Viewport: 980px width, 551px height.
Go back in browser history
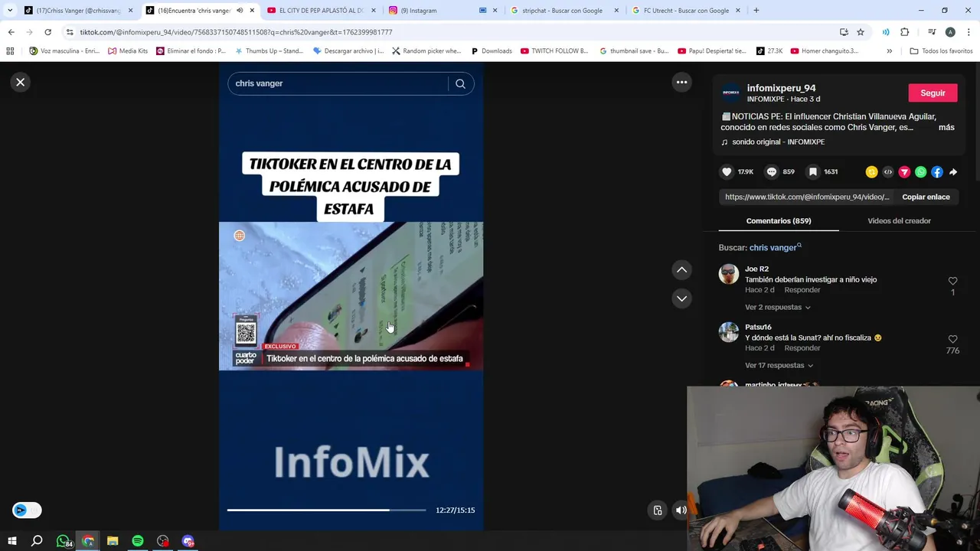11,32
